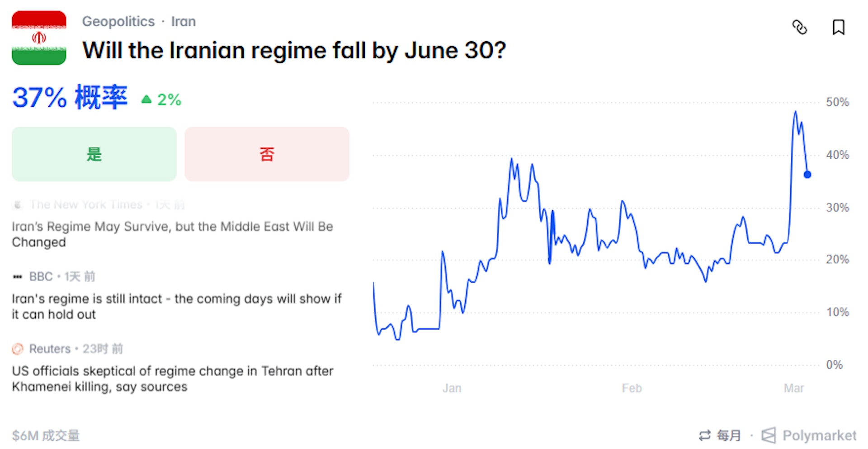Click the green up-arrow change indicator

coord(146,99)
